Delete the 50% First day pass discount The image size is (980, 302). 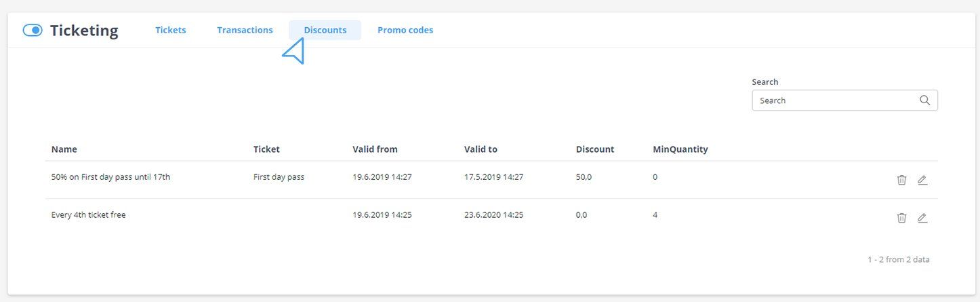pyautogui.click(x=901, y=180)
